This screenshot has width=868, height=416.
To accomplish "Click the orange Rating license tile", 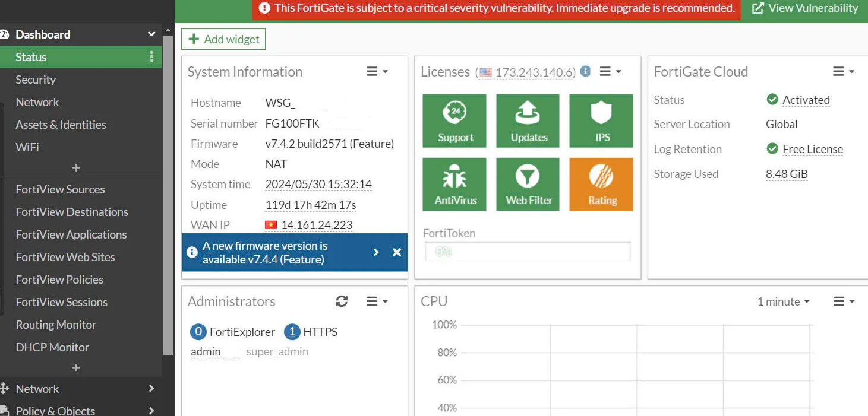I will click(601, 184).
